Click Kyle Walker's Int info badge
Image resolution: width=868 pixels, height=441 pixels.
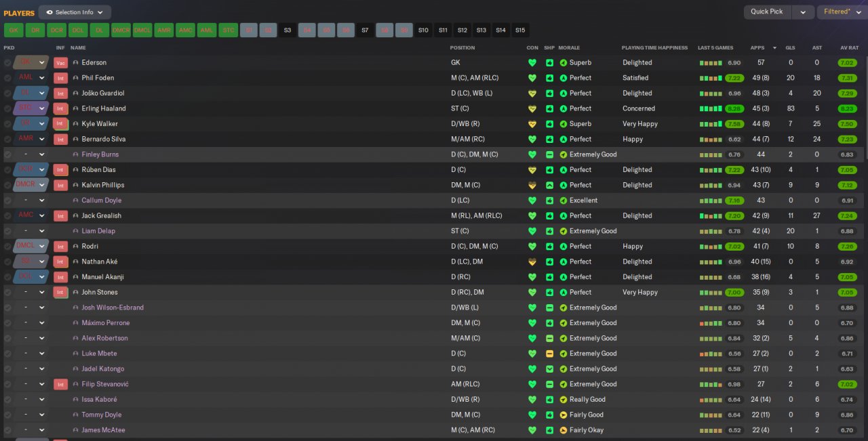click(61, 124)
